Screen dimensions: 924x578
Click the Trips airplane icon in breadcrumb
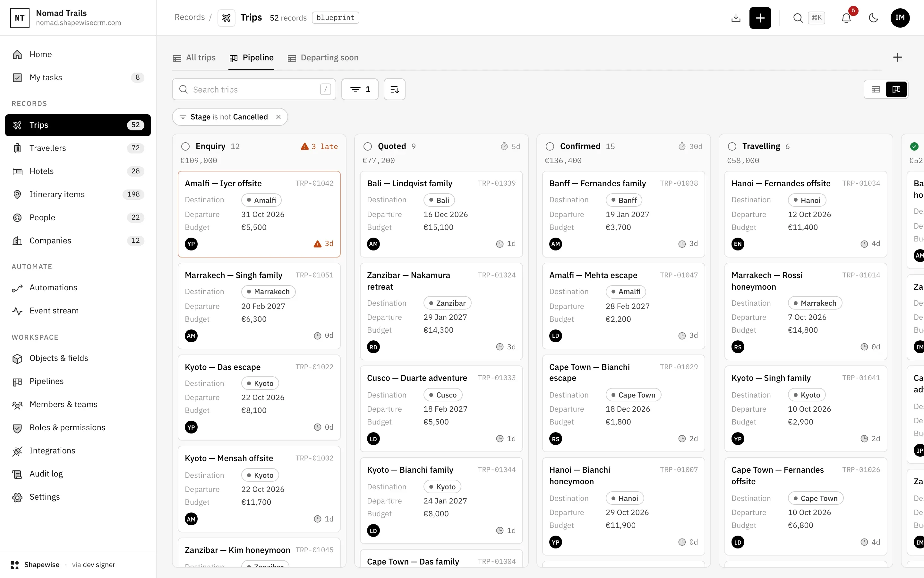[x=227, y=18]
